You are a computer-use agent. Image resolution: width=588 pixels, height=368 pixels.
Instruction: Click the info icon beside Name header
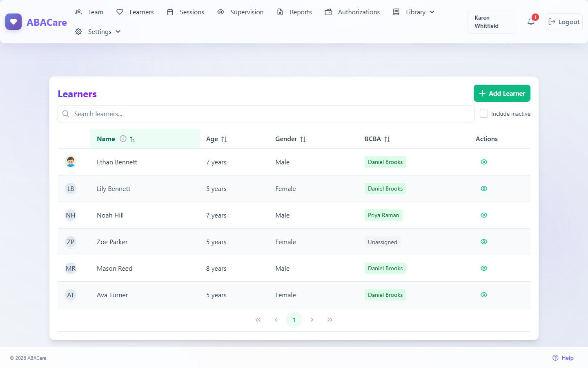tap(123, 139)
